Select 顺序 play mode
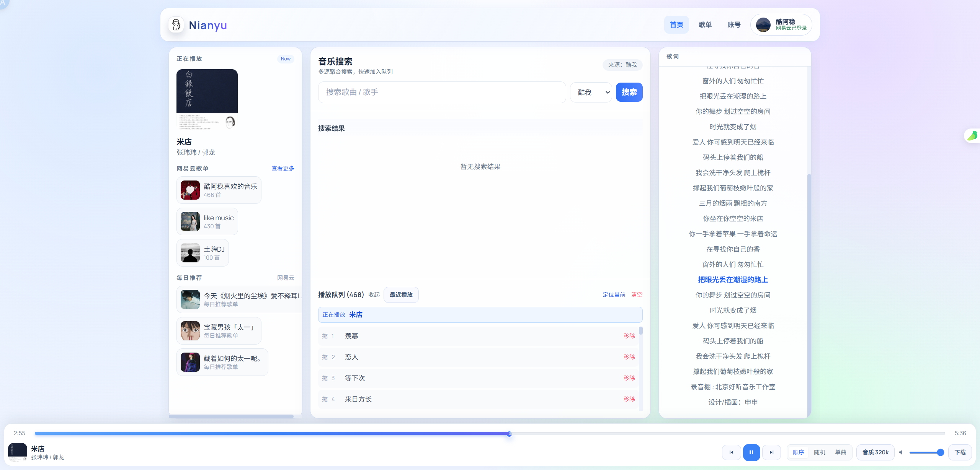The image size is (980, 470). pyautogui.click(x=798, y=452)
